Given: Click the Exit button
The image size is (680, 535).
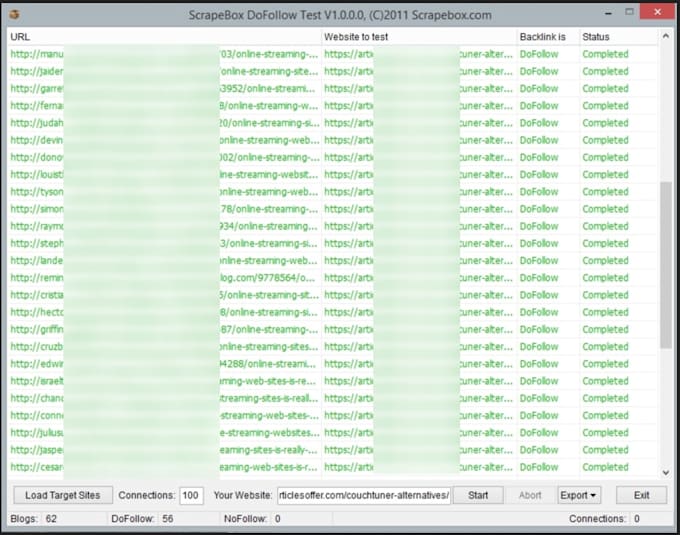Looking at the screenshot, I should point(641,495).
